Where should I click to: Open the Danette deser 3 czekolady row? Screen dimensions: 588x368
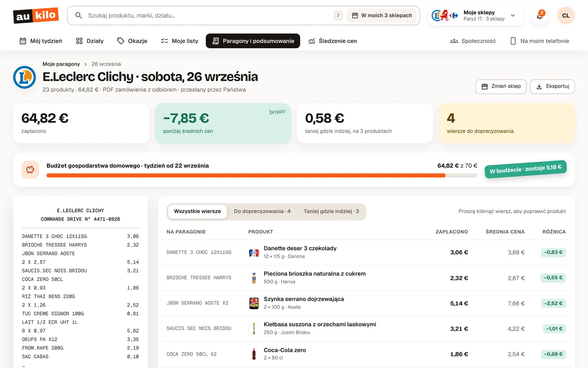tap(366, 252)
